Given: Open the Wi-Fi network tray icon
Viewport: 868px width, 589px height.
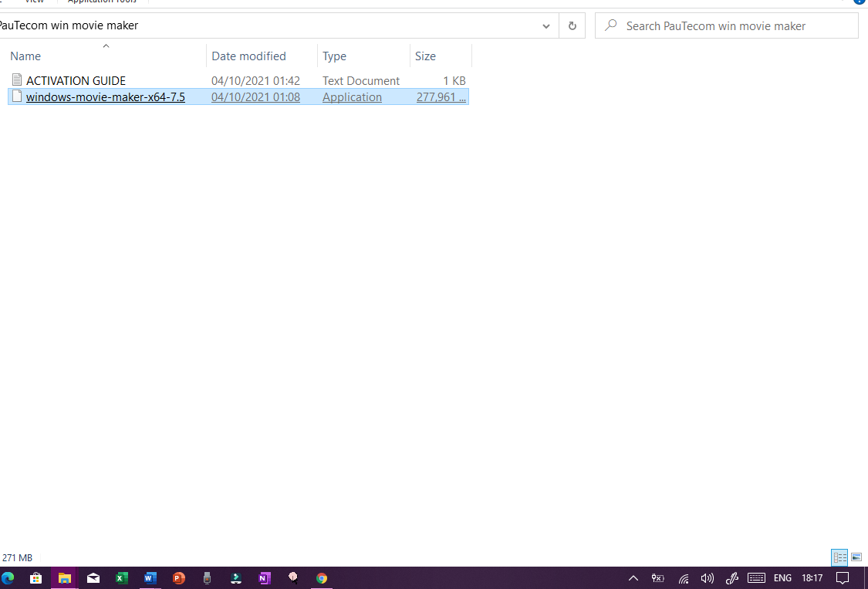Looking at the screenshot, I should pyautogui.click(x=684, y=578).
